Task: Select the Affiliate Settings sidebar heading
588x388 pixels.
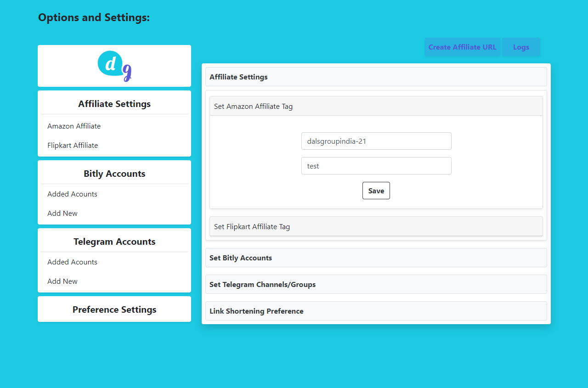Action: 114,103
